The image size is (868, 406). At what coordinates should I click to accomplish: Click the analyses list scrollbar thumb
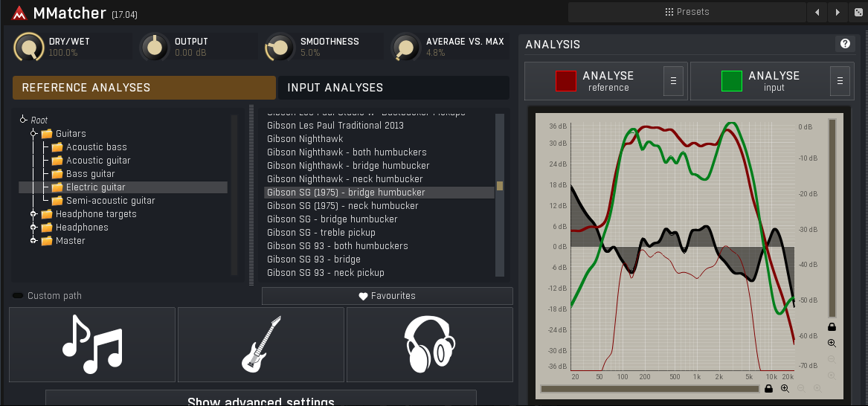point(500,186)
